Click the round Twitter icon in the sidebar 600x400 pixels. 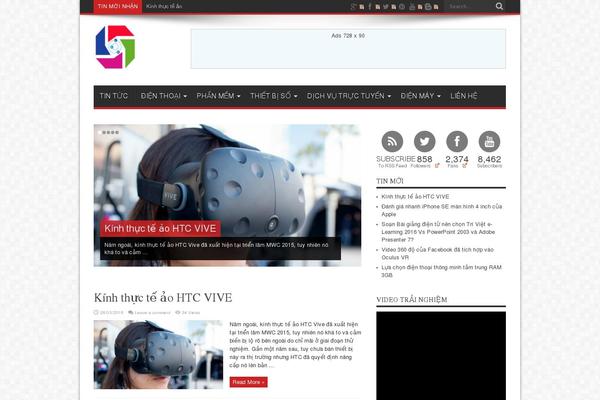coord(424,141)
